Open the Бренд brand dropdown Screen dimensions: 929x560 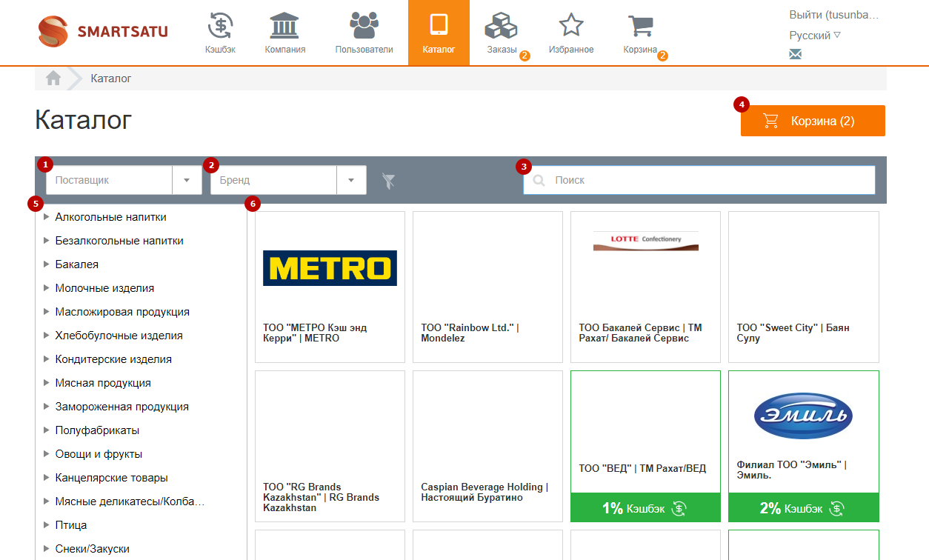[x=288, y=180]
